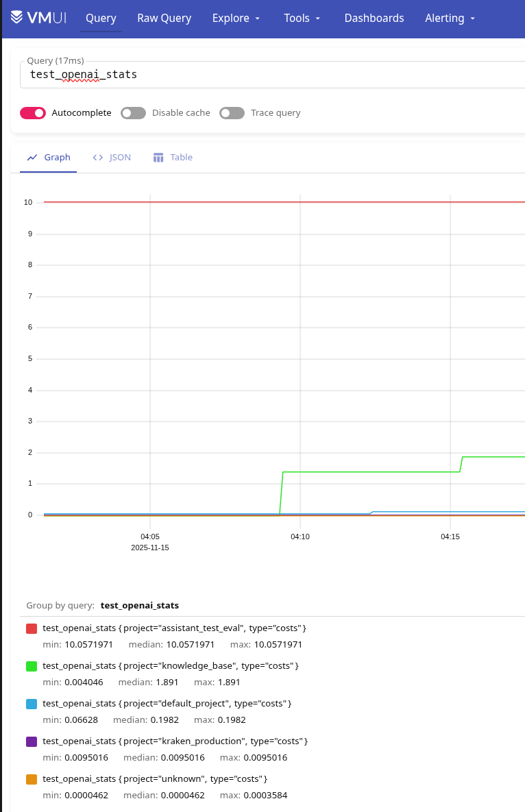
Task: Click the VMUI logo icon
Action: click(19, 18)
